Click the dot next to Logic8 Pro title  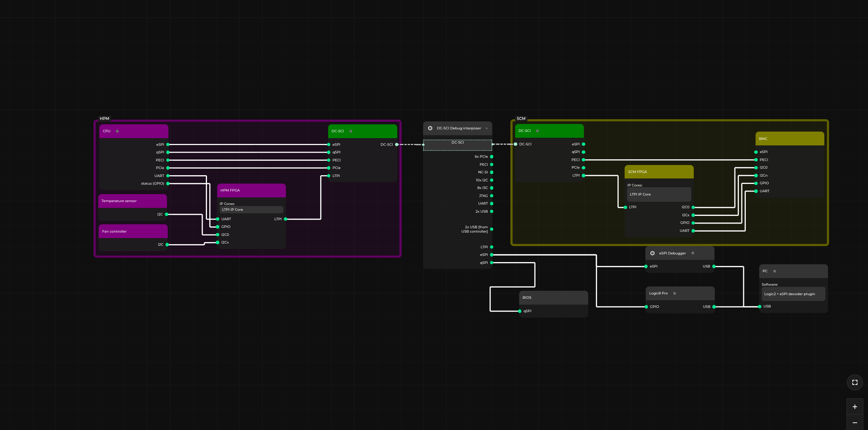coord(674,293)
